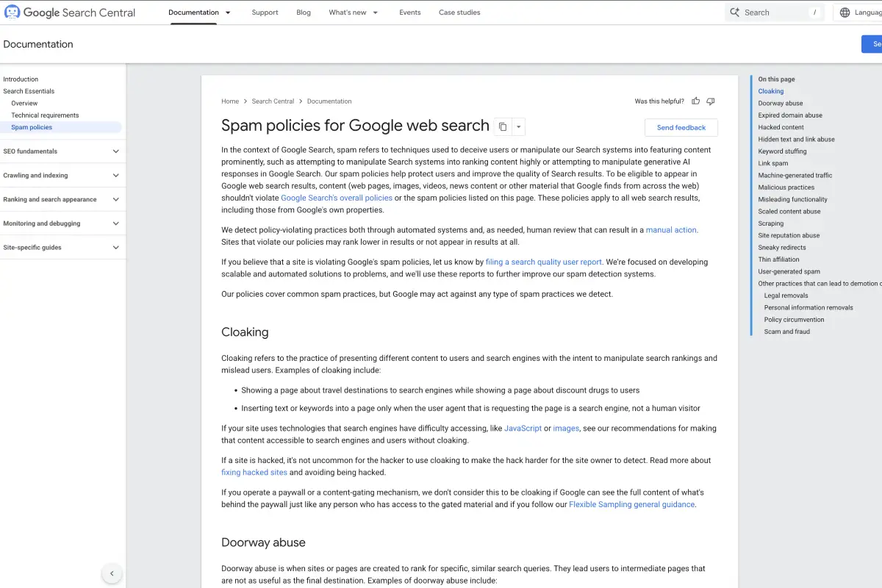Jump to Thin affiliation section
The width and height of the screenshot is (882, 588).
coord(779,259)
